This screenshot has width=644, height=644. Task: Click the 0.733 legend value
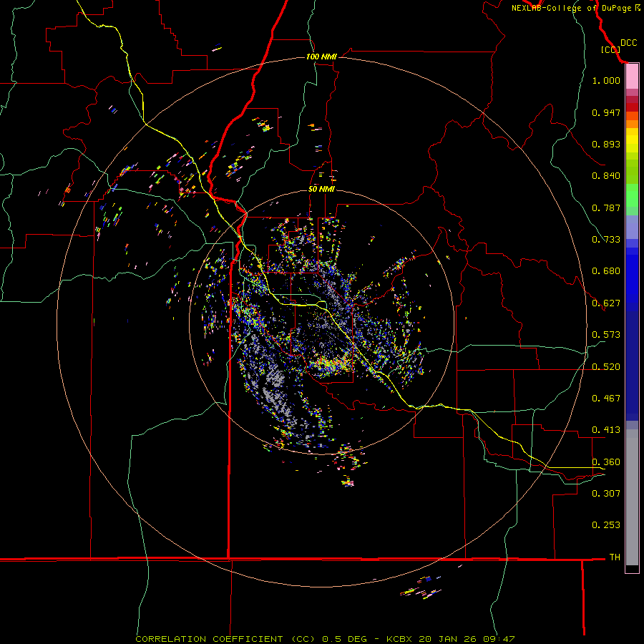pos(606,240)
